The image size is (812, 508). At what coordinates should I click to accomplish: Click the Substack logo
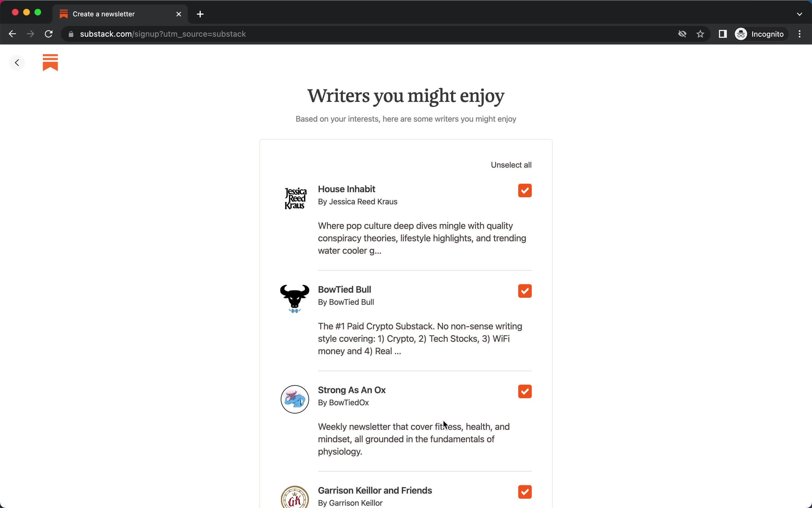[50, 62]
